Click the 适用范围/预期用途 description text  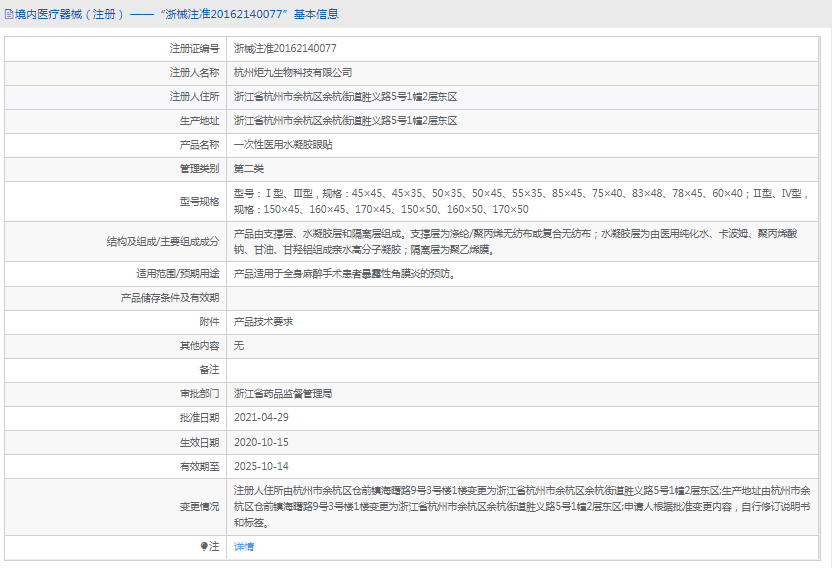coord(350,273)
